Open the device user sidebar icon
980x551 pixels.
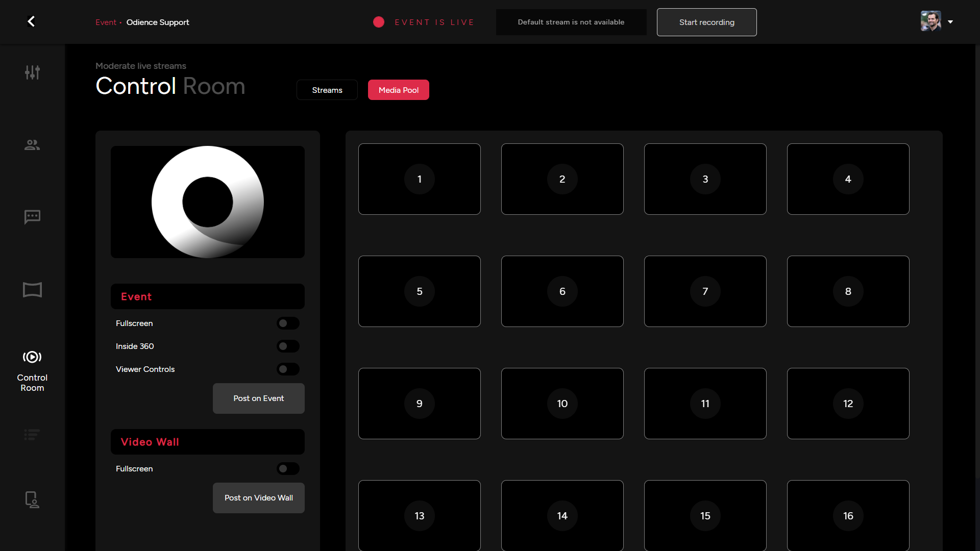32,499
